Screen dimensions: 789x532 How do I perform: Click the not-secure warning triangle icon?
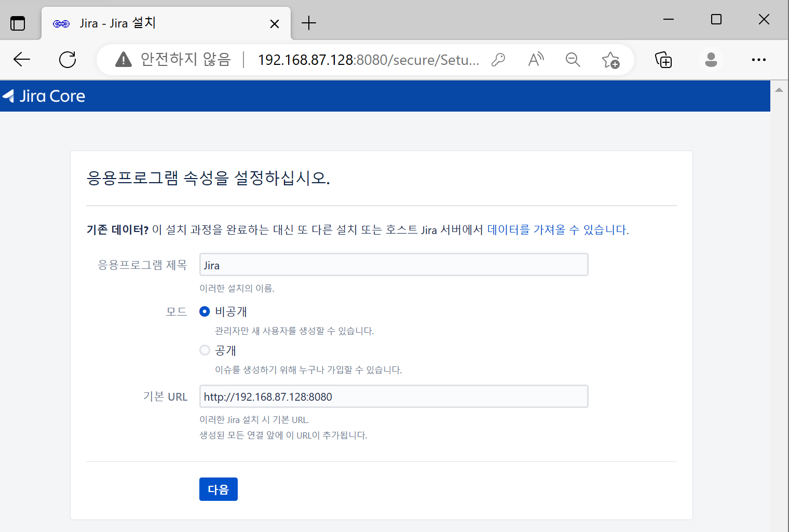(x=123, y=60)
